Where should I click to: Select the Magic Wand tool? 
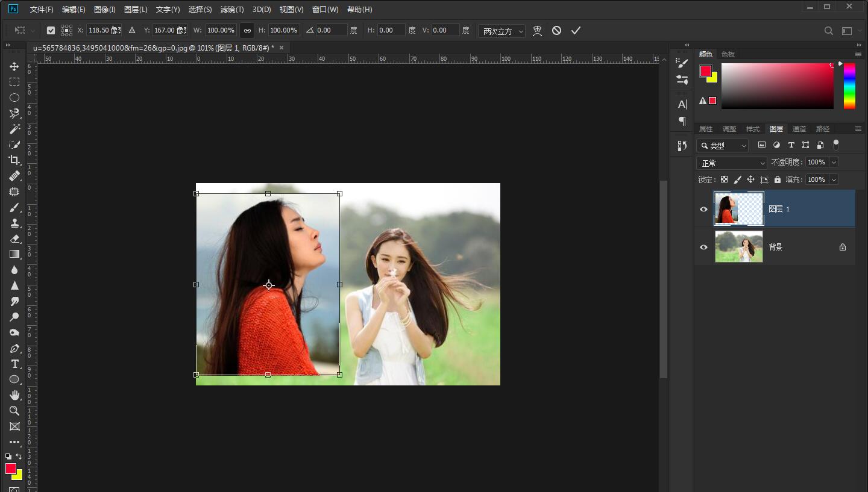point(14,129)
